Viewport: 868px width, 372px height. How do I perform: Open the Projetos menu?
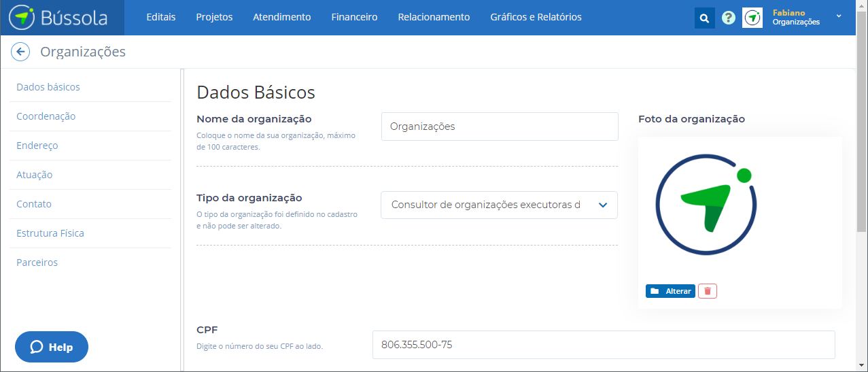coord(214,18)
